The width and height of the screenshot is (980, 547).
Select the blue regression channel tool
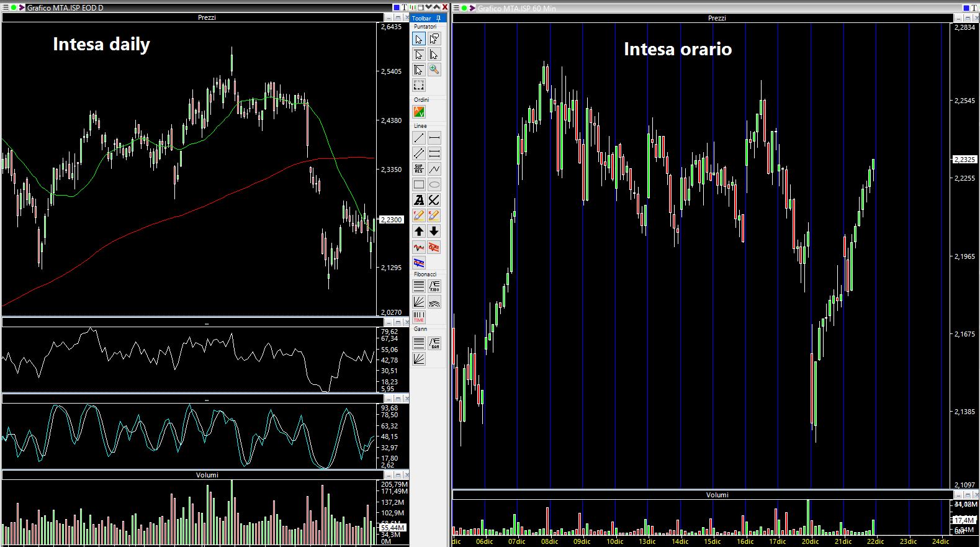coord(419,263)
